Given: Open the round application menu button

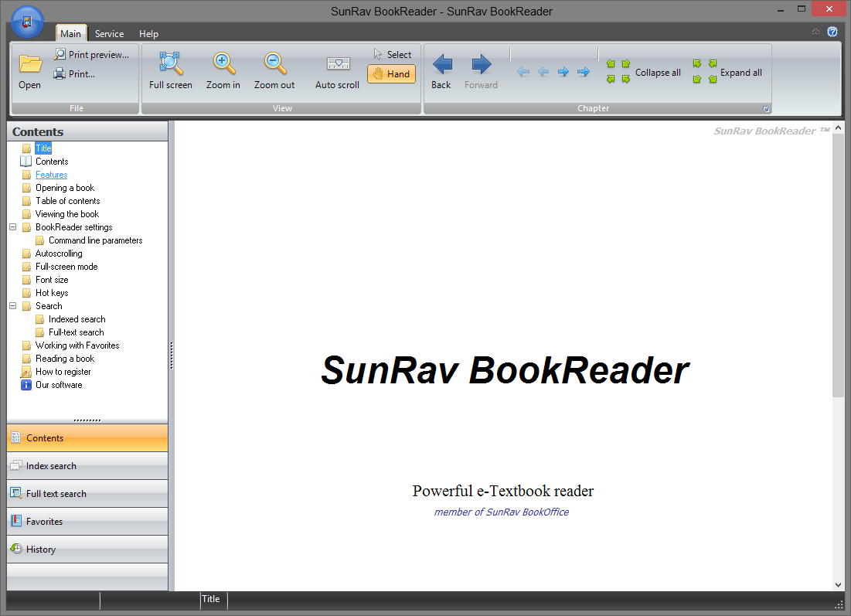Looking at the screenshot, I should [x=27, y=22].
